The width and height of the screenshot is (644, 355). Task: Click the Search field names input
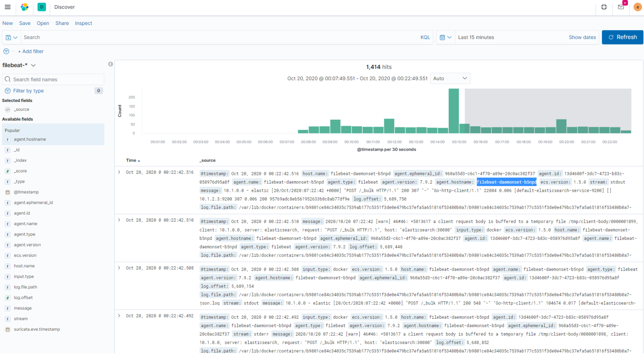tap(53, 79)
